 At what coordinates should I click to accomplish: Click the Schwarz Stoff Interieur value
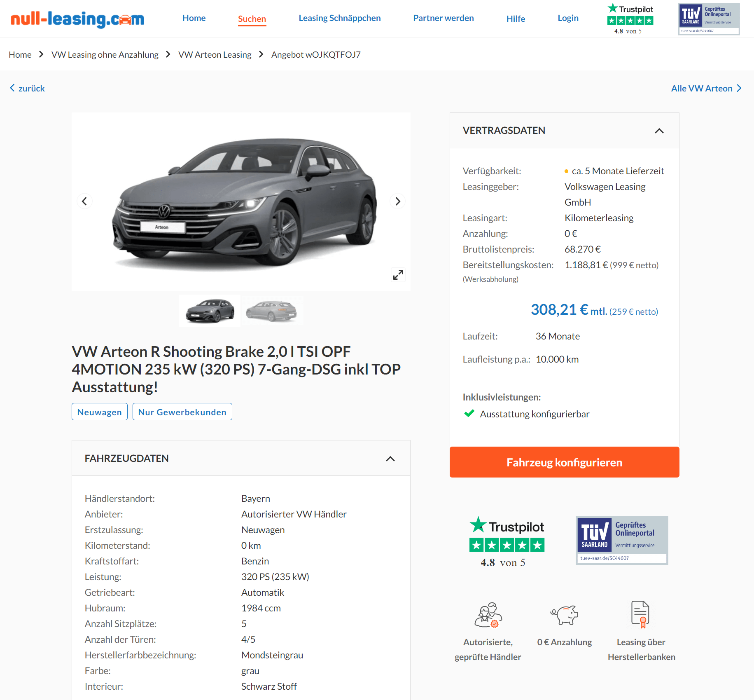[x=268, y=686]
